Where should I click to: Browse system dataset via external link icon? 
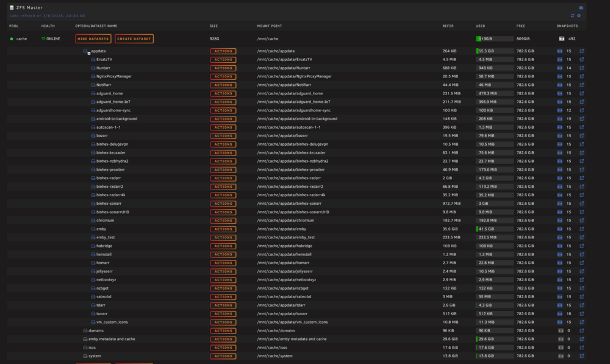581,356
